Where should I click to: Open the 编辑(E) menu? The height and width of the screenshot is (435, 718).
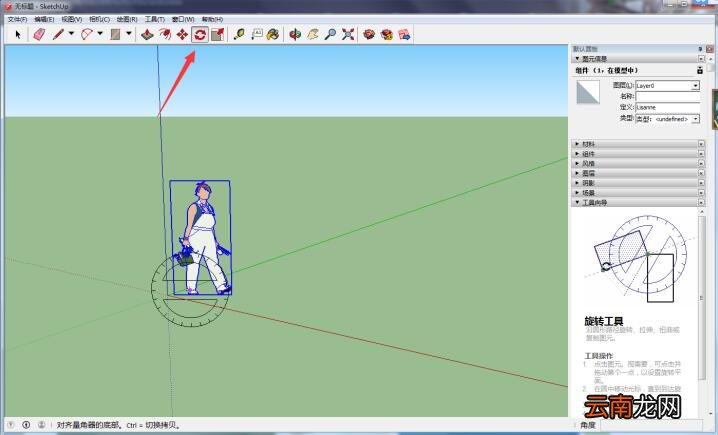44,19
